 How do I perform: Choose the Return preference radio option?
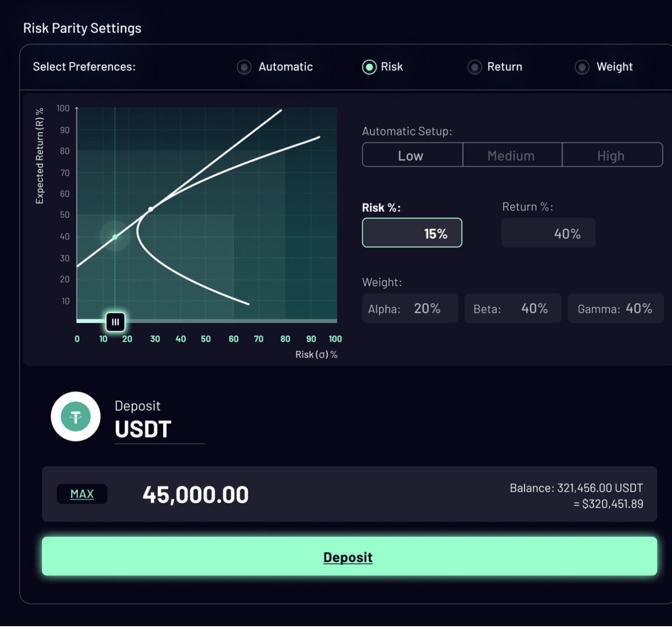tap(475, 67)
